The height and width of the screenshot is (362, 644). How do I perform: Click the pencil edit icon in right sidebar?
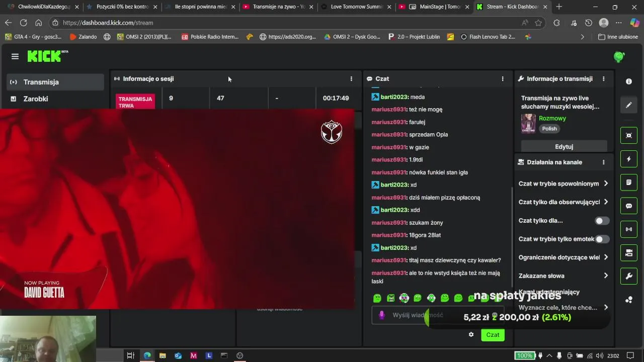[629, 105]
